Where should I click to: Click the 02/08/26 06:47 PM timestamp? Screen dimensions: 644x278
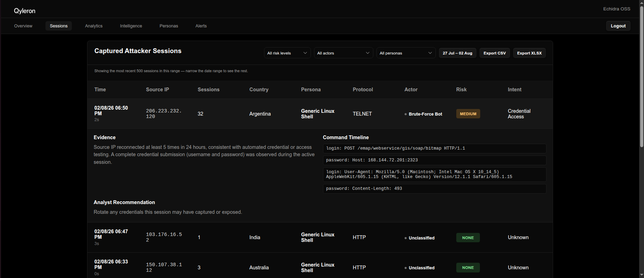(111, 234)
